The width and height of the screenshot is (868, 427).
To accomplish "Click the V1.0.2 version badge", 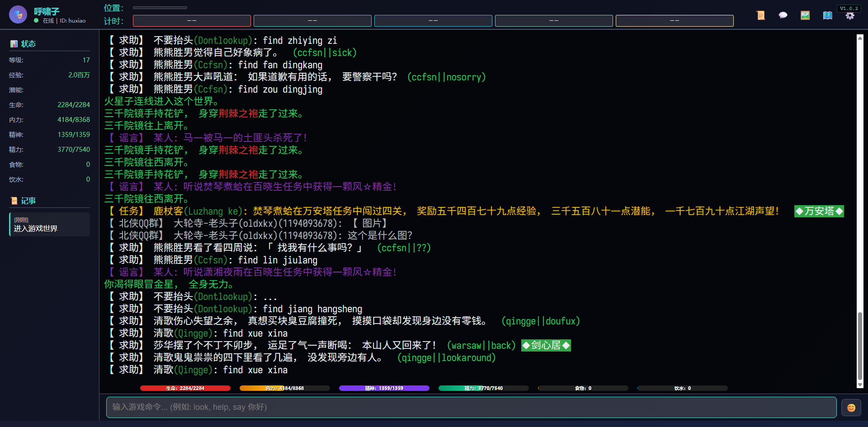I will click(x=850, y=8).
